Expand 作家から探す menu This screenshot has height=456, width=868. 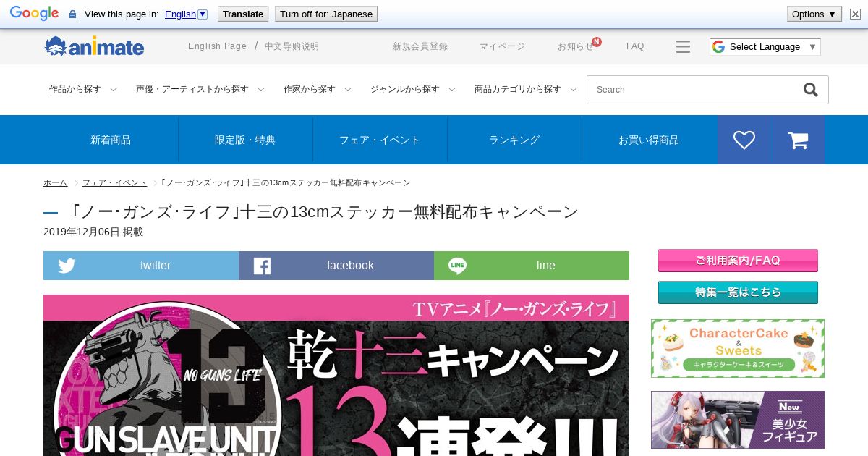click(x=318, y=90)
